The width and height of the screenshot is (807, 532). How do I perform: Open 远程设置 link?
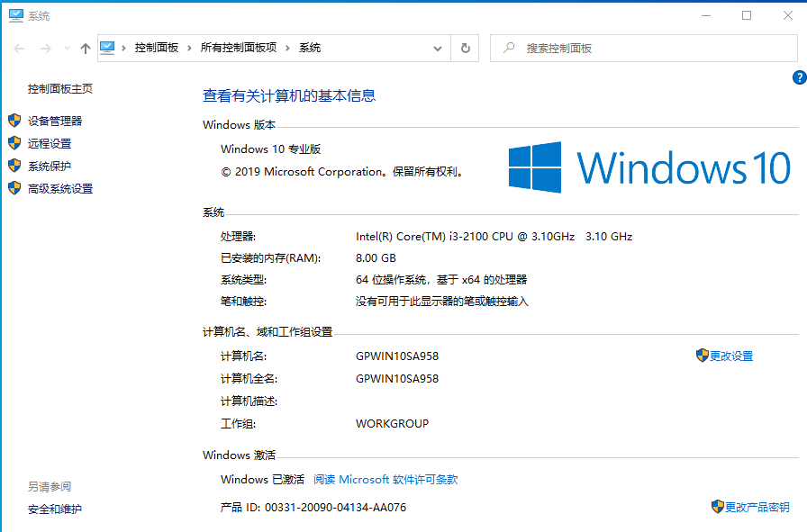coord(50,143)
